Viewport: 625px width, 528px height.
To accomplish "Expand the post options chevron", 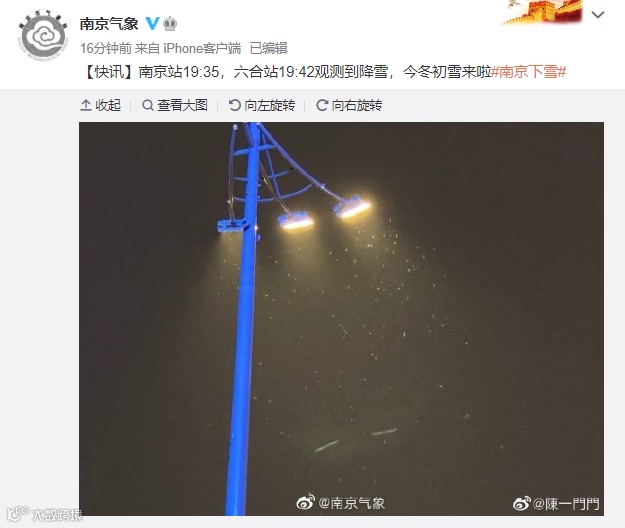I will point(598,15).
